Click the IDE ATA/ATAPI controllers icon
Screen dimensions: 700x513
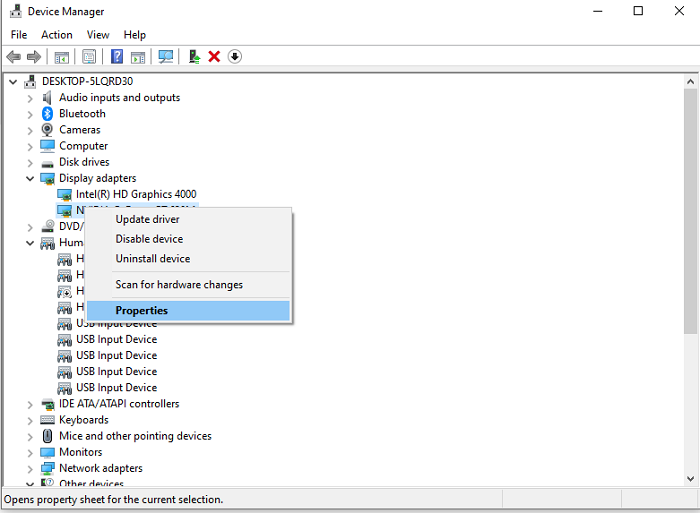tap(47, 404)
